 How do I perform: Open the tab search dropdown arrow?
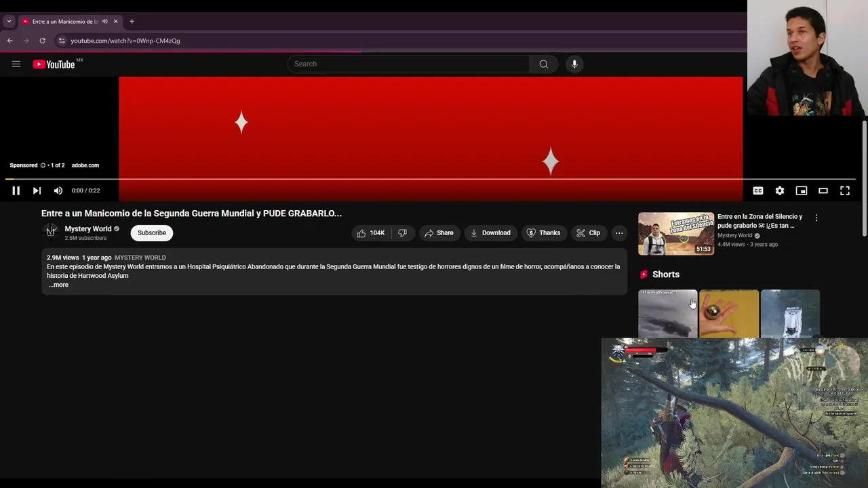click(9, 21)
